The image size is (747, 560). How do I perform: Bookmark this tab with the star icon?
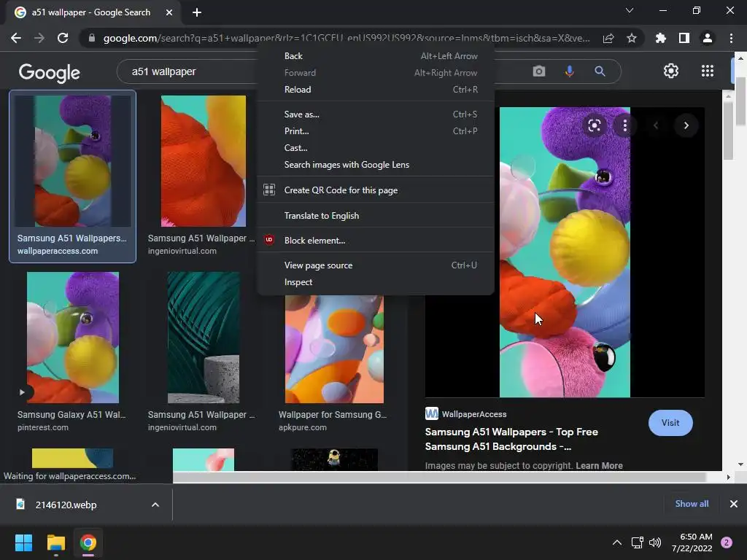coord(632,38)
